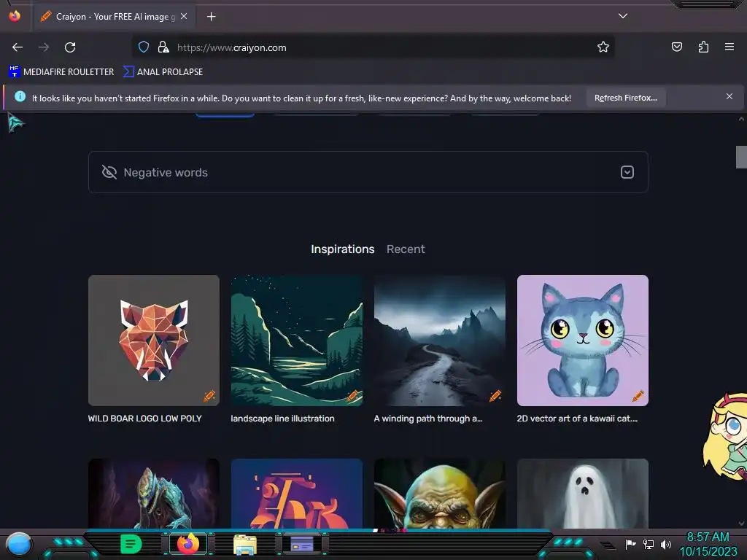Save page to Pocket

coord(676,47)
